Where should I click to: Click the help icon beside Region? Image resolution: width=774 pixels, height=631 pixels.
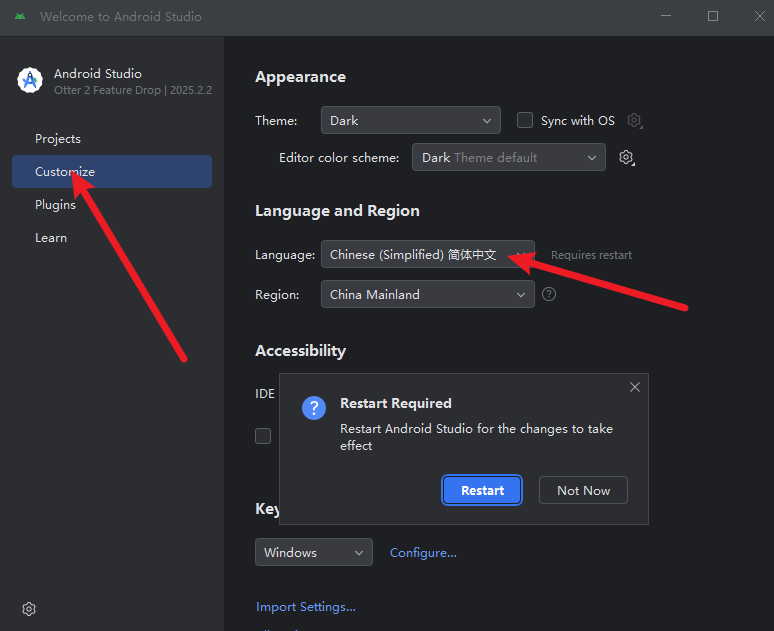point(549,294)
